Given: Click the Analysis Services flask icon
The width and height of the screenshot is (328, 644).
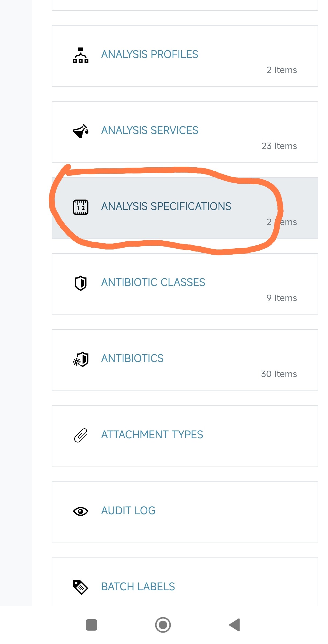Looking at the screenshot, I should [81, 131].
